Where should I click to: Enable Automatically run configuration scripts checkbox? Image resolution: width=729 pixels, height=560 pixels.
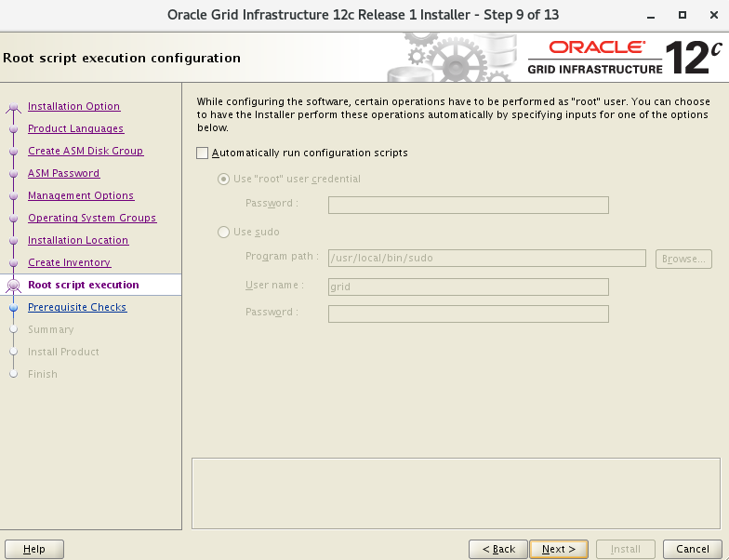203,153
